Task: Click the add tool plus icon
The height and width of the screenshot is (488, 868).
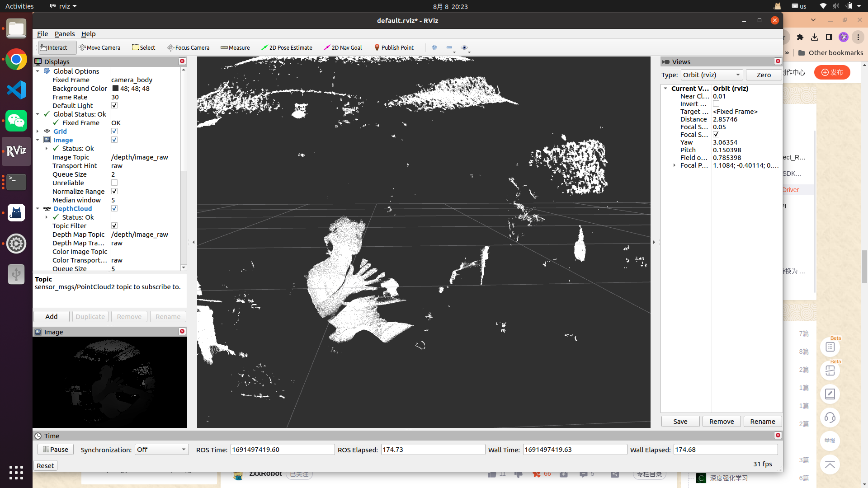Action: [x=434, y=47]
